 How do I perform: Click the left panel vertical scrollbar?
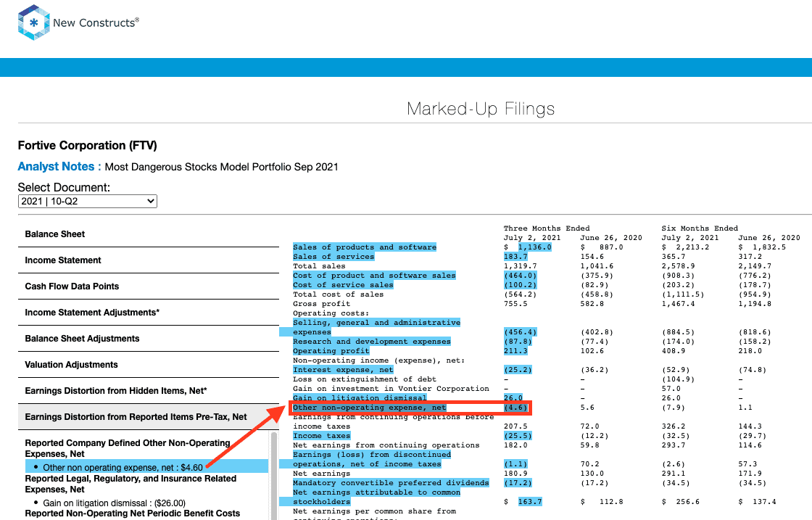click(x=274, y=476)
